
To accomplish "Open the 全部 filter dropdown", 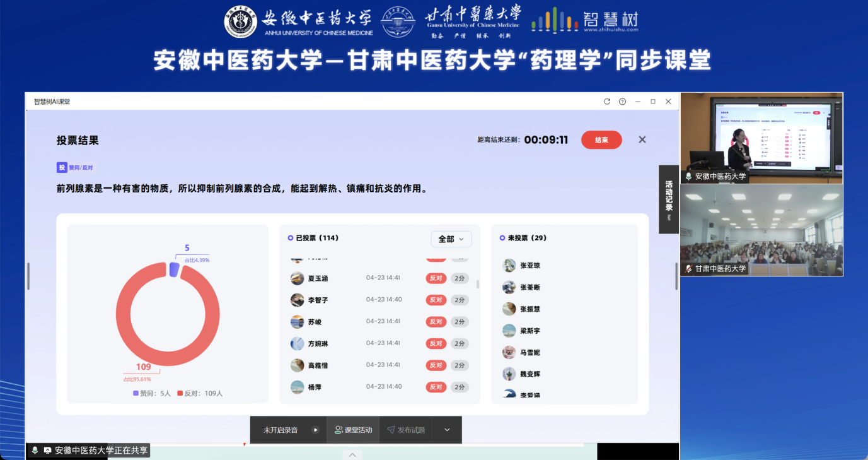I will 451,239.
